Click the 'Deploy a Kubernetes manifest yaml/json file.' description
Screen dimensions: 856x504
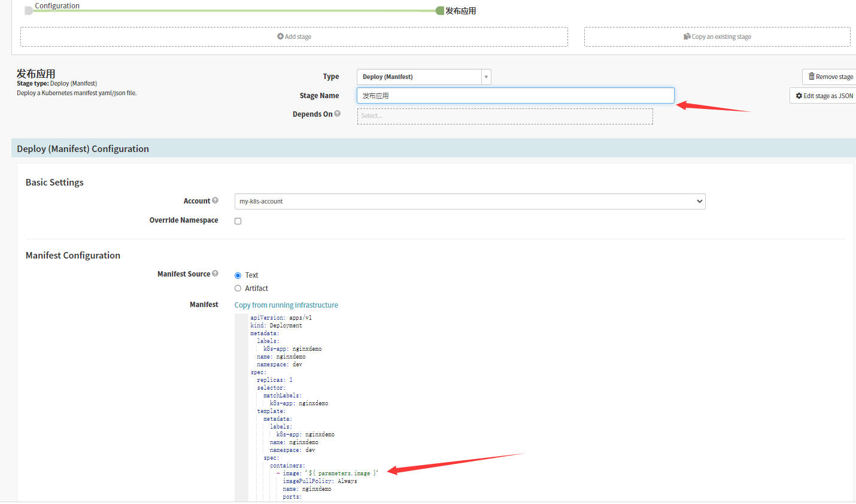coord(77,93)
